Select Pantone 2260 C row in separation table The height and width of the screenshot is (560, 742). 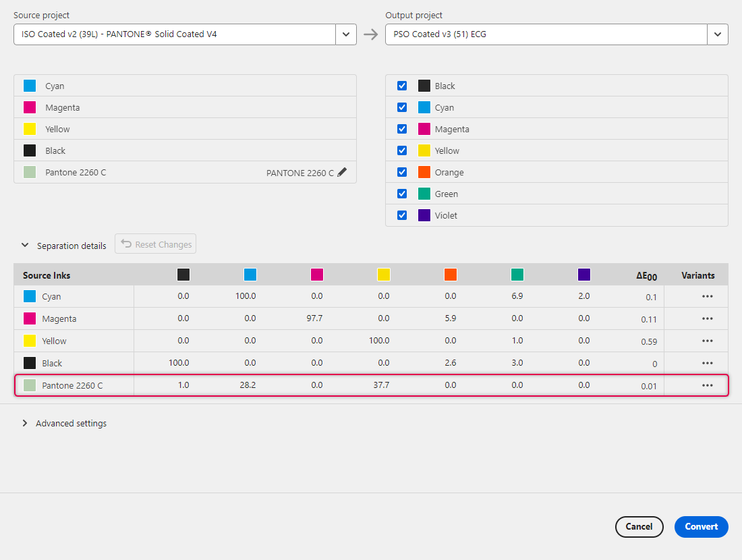[x=371, y=385]
